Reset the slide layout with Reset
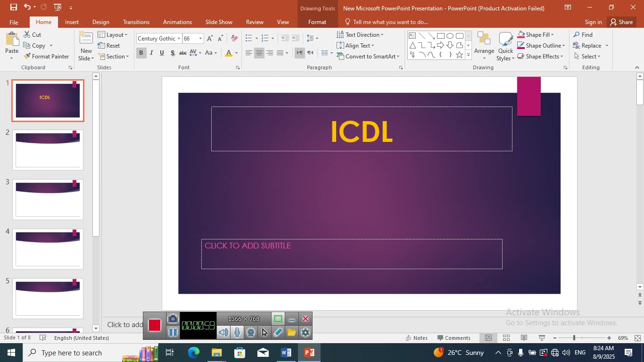This screenshot has width=644, height=362. [109, 46]
